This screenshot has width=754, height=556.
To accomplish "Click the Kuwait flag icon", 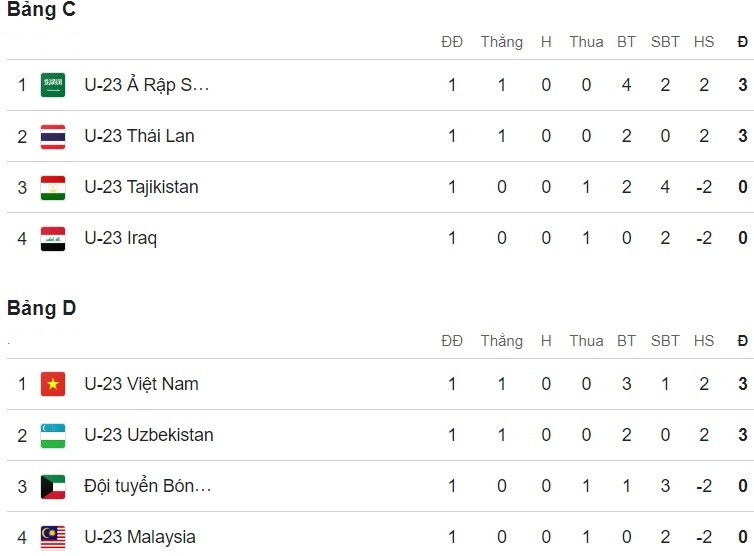I will coord(53,487).
